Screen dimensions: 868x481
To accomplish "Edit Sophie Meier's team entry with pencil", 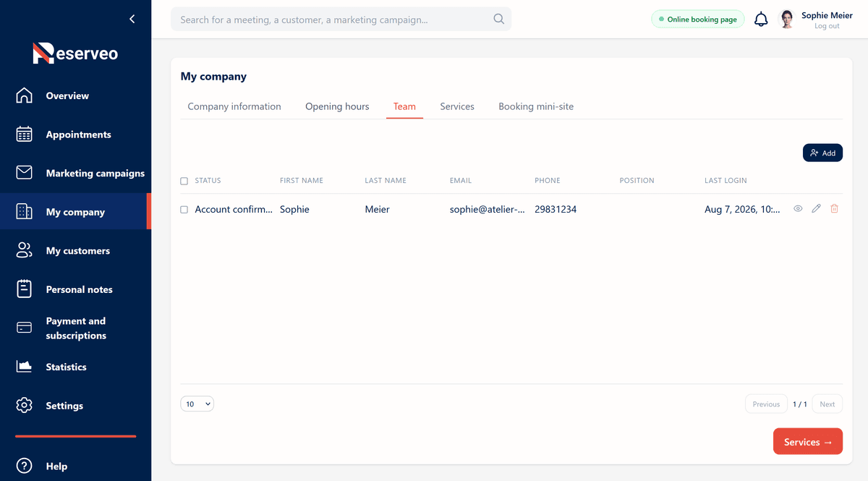I will click(817, 209).
